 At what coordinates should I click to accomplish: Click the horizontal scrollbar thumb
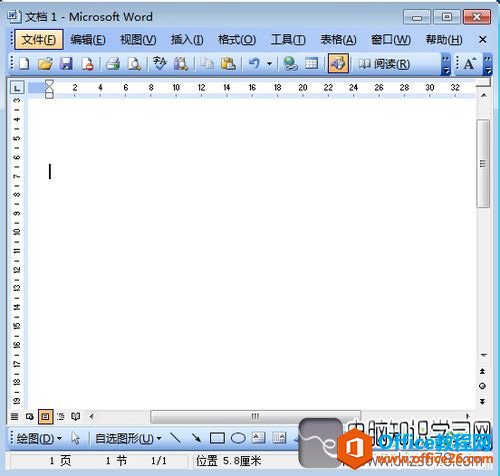pos(255,416)
